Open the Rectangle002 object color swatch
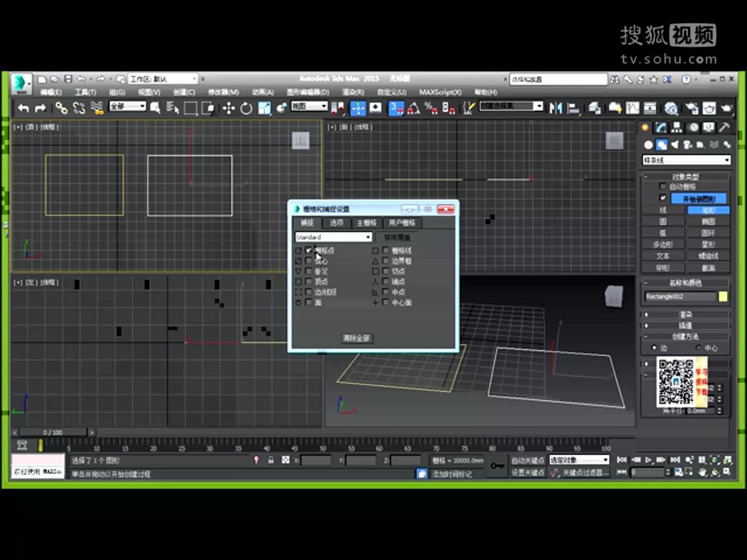The height and width of the screenshot is (560, 747). (724, 296)
